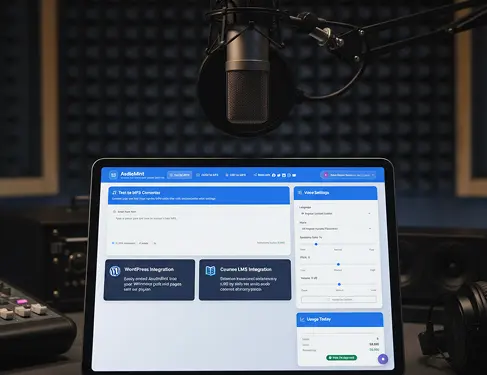Open the purple floating chat bubble

383,359
